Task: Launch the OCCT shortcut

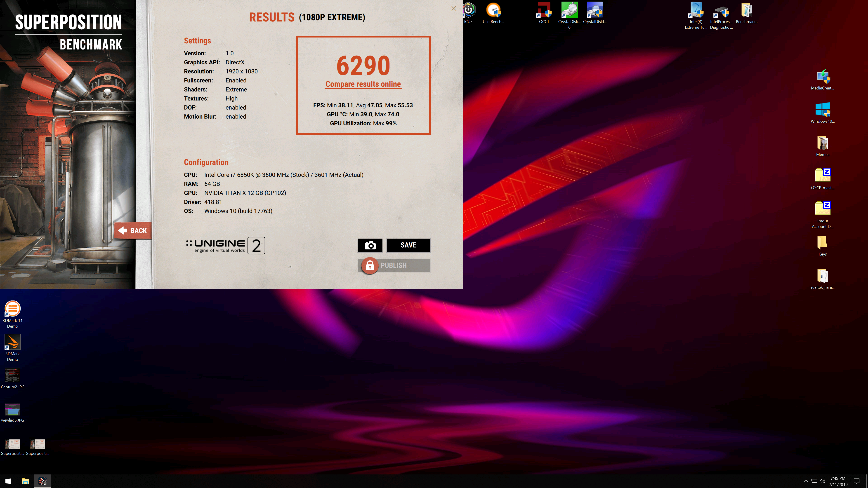Action: click(x=544, y=13)
